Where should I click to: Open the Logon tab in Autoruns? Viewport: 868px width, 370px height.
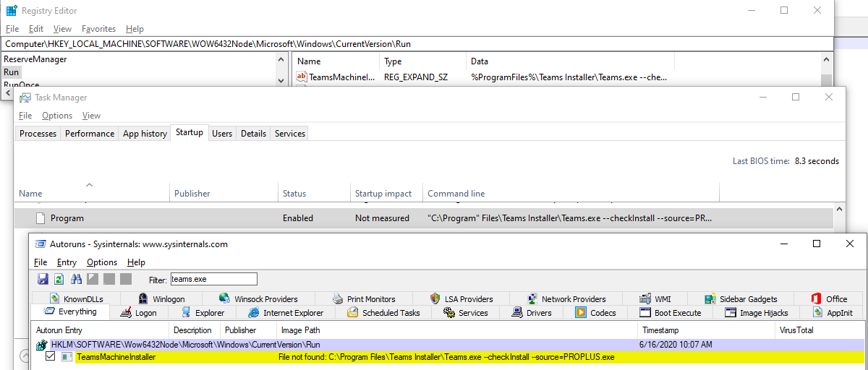tap(138, 313)
